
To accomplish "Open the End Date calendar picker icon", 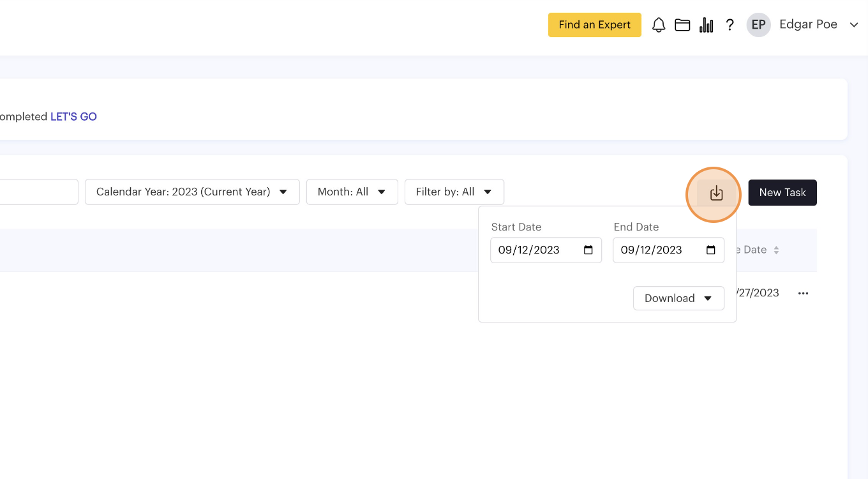I will tap(711, 250).
